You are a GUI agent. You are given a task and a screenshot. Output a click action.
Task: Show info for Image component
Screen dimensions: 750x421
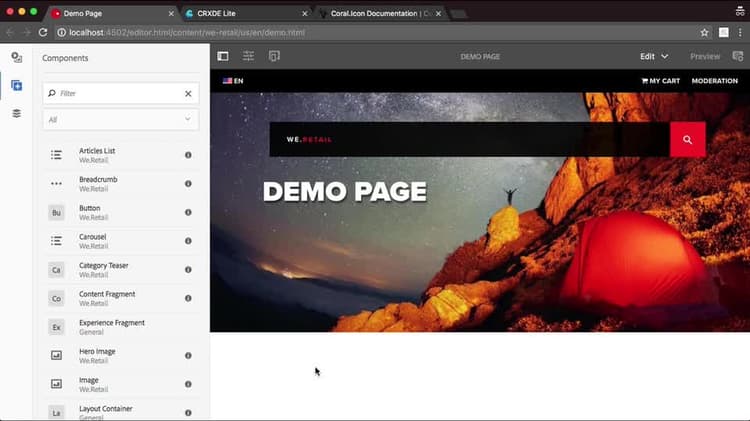point(188,384)
